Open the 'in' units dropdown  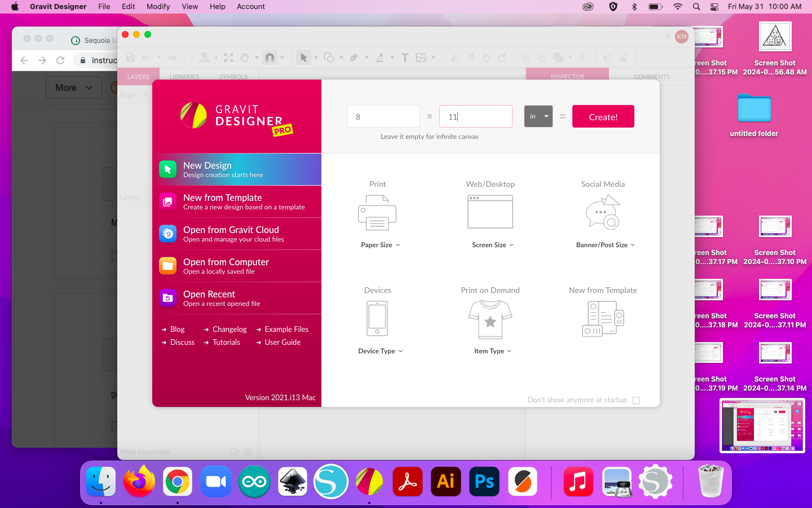538,116
